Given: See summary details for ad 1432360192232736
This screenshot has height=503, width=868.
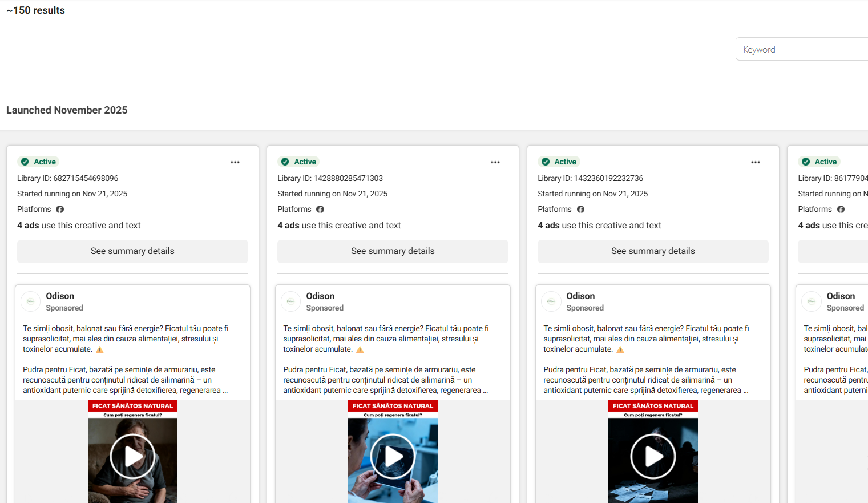Looking at the screenshot, I should [x=653, y=251].
